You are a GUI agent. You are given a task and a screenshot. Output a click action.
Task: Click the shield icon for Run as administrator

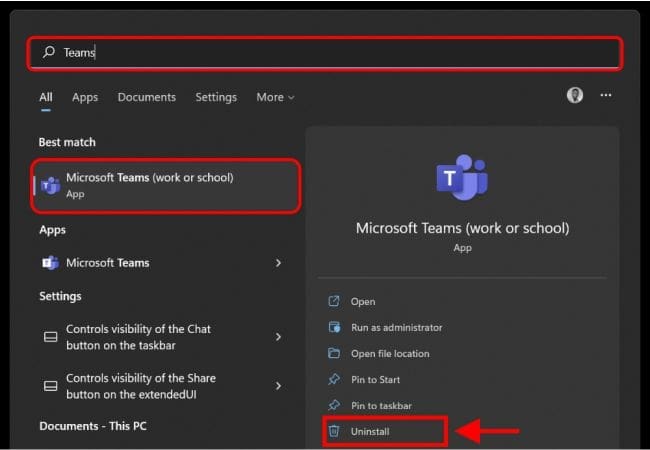click(x=334, y=327)
